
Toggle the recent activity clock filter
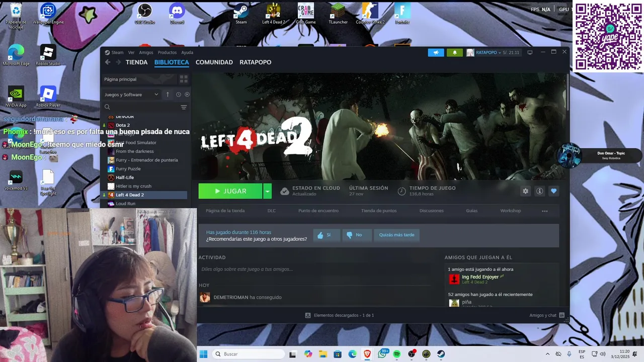click(178, 95)
